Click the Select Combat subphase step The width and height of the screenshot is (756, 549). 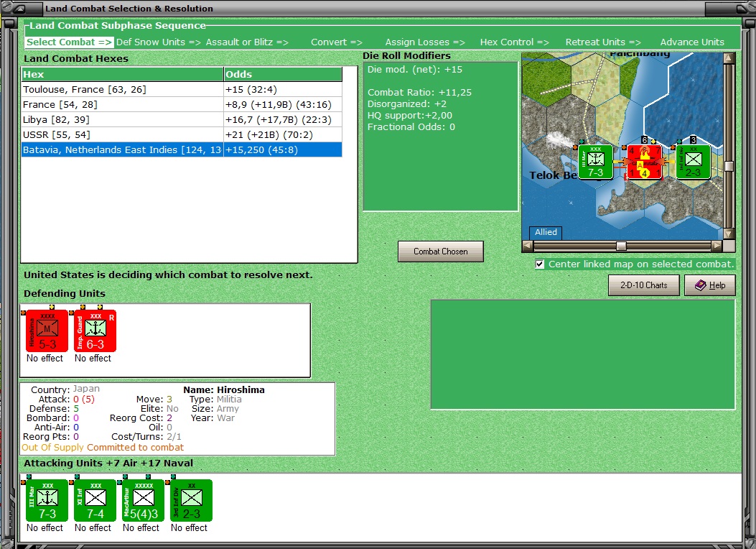click(x=70, y=42)
